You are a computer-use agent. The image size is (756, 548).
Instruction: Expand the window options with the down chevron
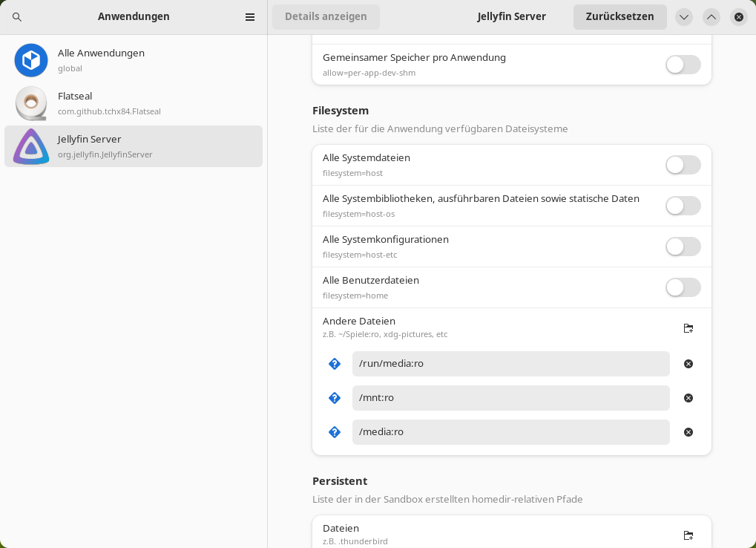(x=684, y=16)
